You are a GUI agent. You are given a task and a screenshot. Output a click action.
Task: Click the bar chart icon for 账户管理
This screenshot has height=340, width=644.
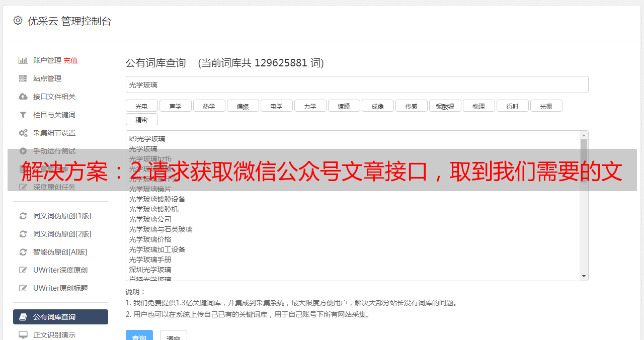23,60
